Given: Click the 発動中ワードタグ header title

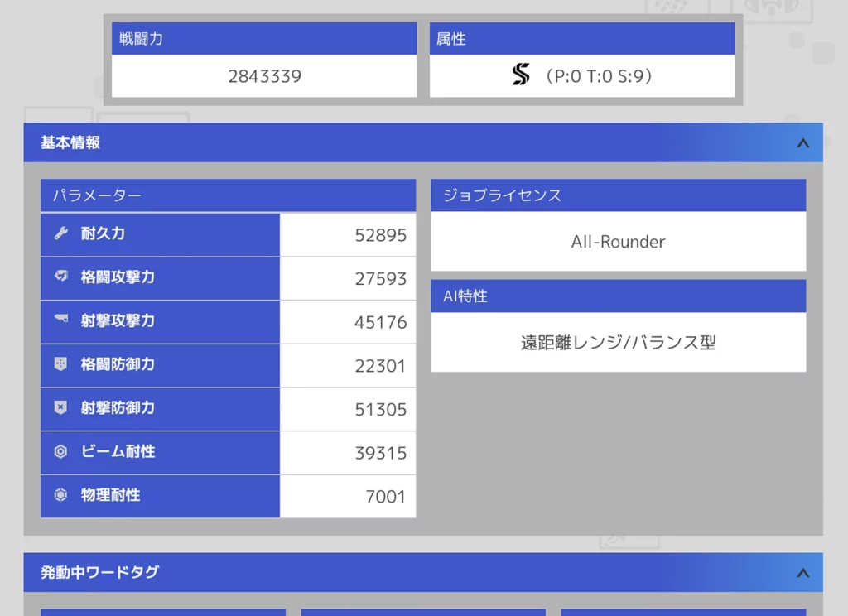Looking at the screenshot, I should click(99, 572).
